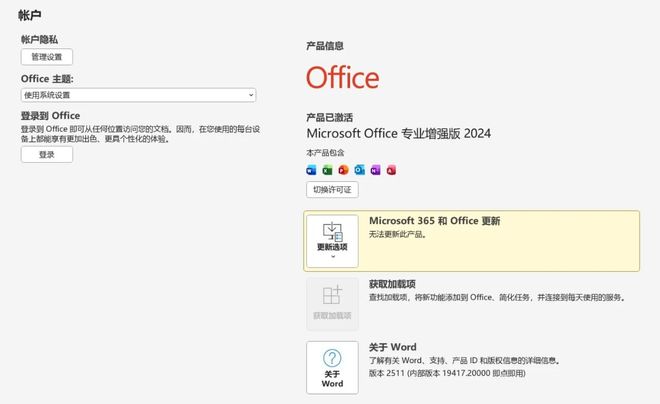The height and width of the screenshot is (404, 660).
Task: Open the Office 主题 dropdown
Action: [138, 95]
